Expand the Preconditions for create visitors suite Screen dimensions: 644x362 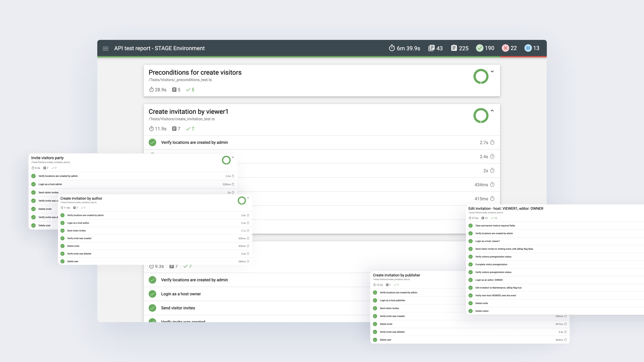pyautogui.click(x=492, y=71)
